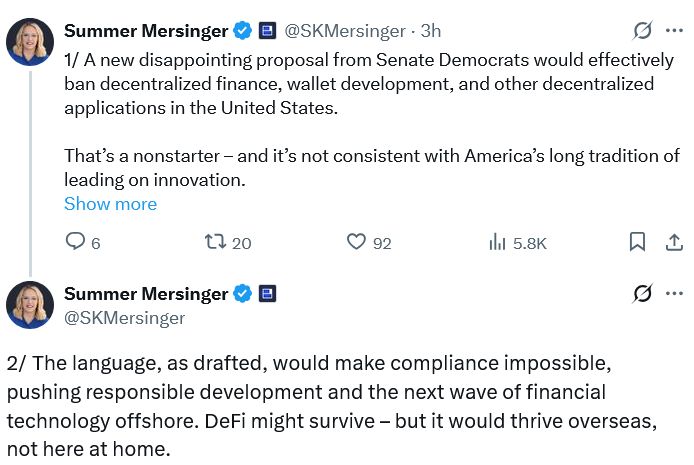
Task: Click @SKMersinger handle under second tweet name
Action: [124, 318]
